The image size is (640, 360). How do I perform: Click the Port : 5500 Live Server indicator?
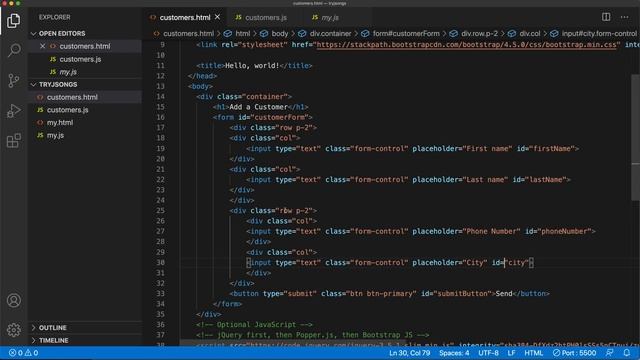(574, 353)
